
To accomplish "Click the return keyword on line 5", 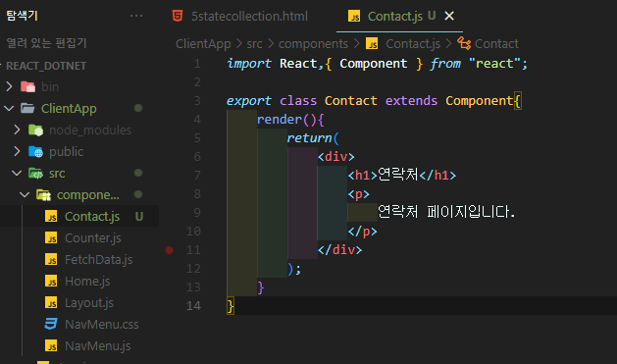I will [x=309, y=138].
